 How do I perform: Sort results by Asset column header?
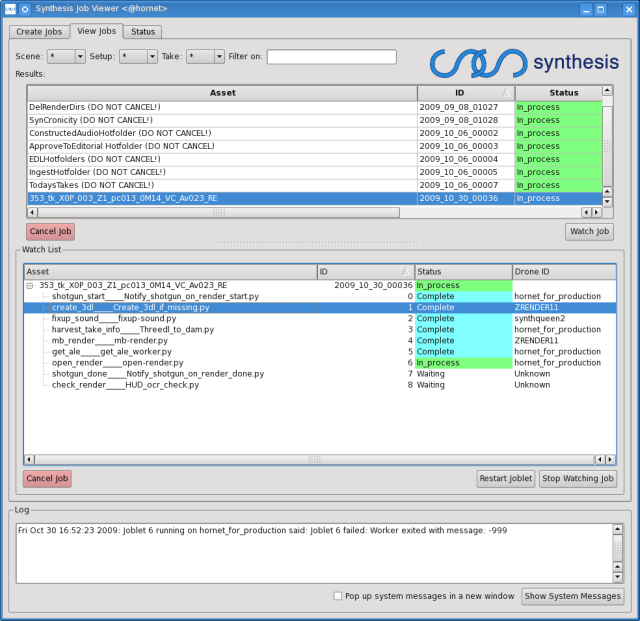[222, 93]
